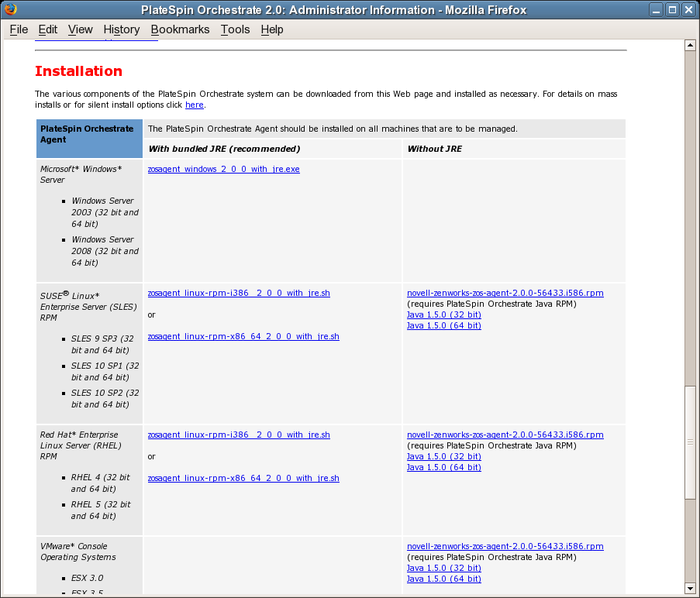This screenshot has height=598, width=700.
Task: Open the Help menu
Action: click(272, 29)
